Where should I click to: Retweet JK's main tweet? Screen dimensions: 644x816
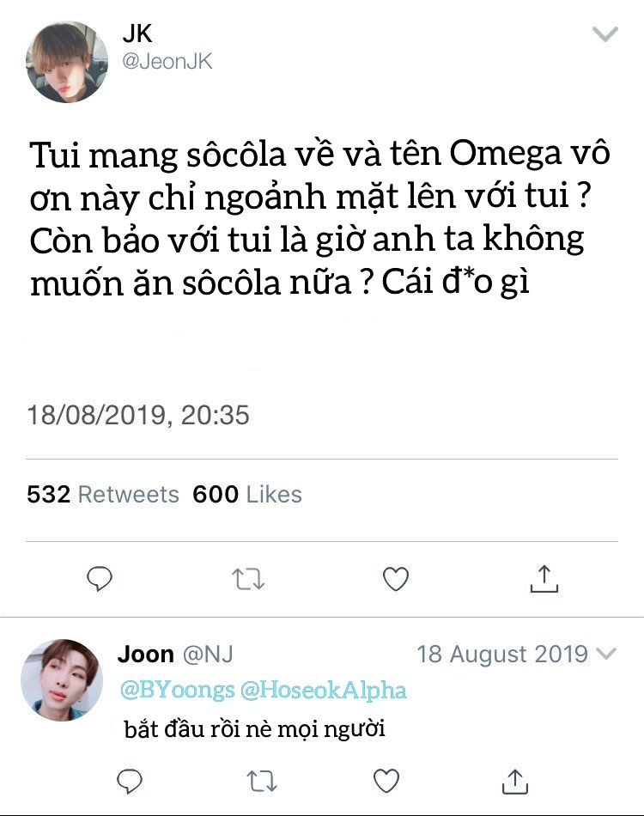tap(247, 580)
